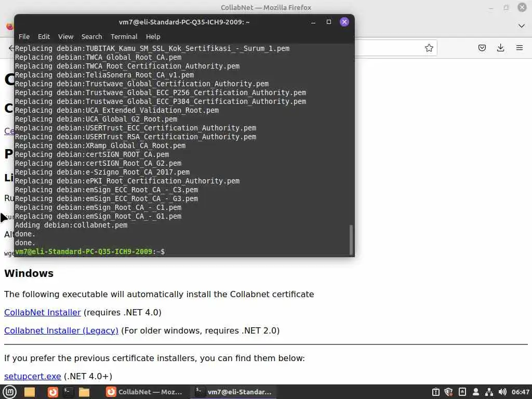Screen dimensions: 532x399
Task: Click 'Adding debian:collabnet.pem' terminal line
Action: (71, 225)
